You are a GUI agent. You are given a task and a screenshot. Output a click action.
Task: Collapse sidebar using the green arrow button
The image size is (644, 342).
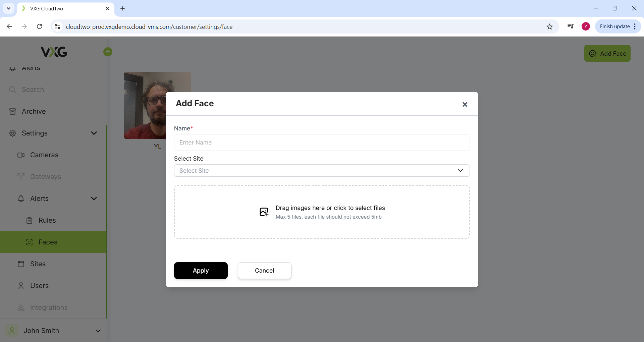pyautogui.click(x=108, y=52)
